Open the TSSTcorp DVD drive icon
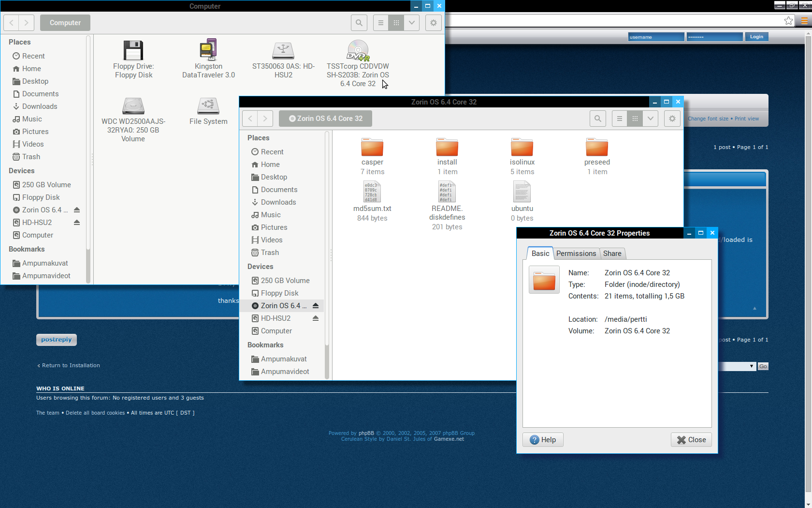 pos(358,51)
